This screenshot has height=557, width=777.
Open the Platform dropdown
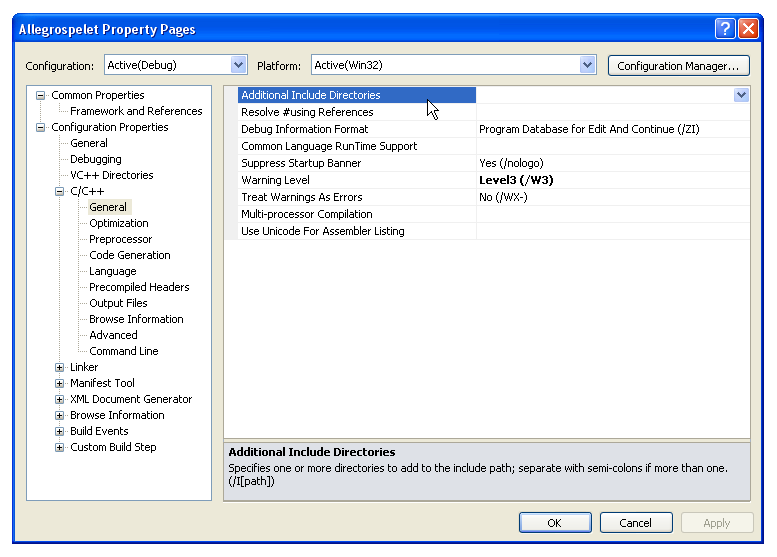point(587,65)
